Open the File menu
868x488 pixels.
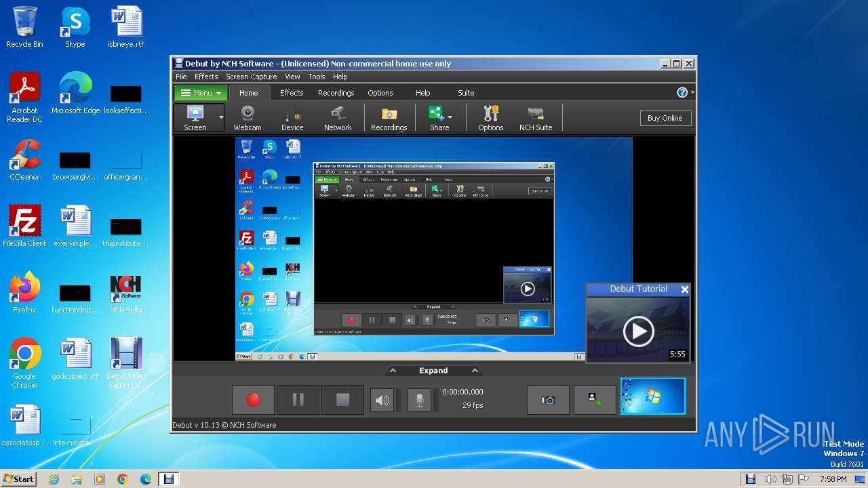[181, 77]
